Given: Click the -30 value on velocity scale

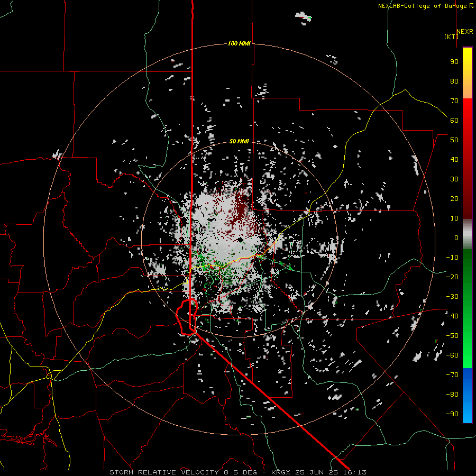Looking at the screenshot, I should (x=452, y=297).
